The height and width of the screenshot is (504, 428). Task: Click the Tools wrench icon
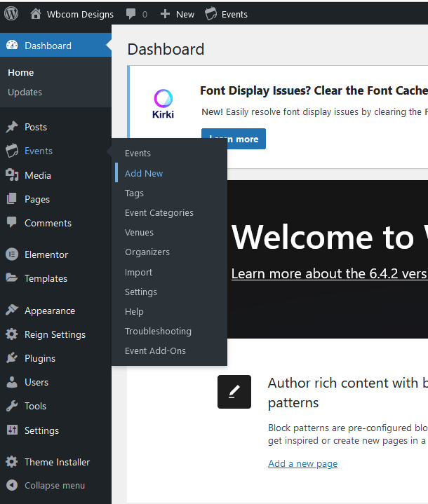pyautogui.click(x=12, y=406)
